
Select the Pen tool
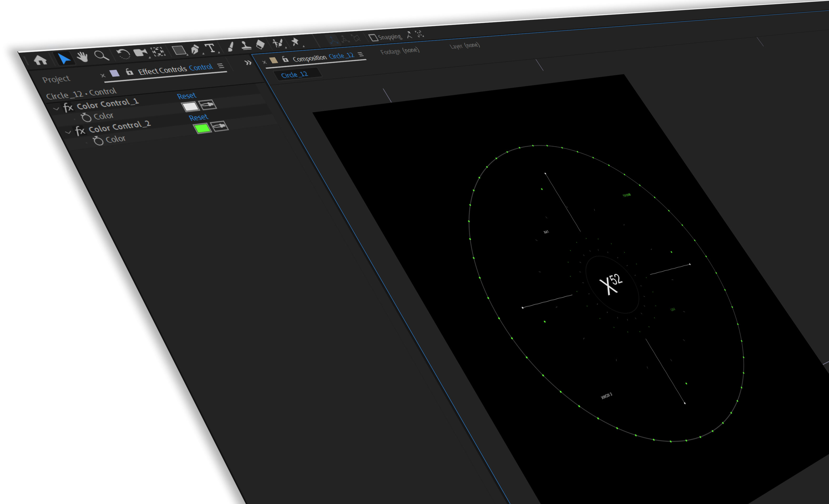195,49
